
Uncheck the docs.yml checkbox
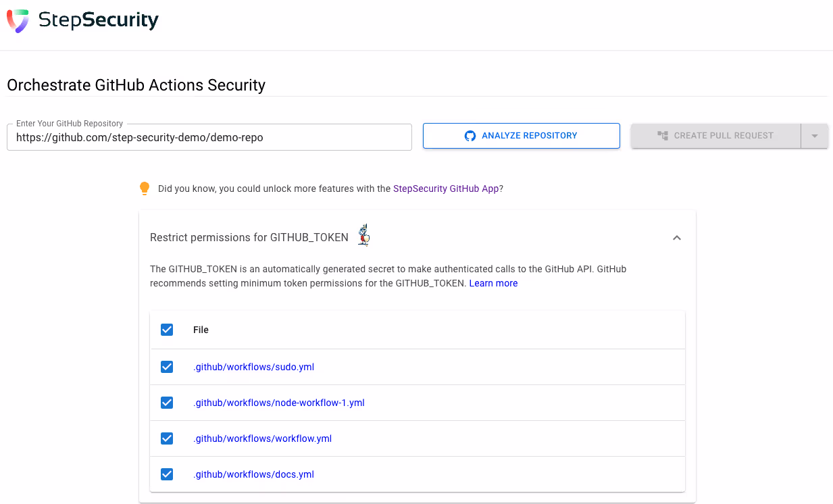[x=167, y=474]
